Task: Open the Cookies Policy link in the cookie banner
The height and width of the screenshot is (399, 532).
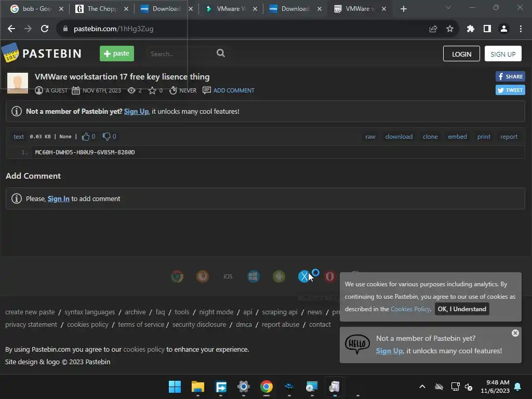Action: point(410,309)
